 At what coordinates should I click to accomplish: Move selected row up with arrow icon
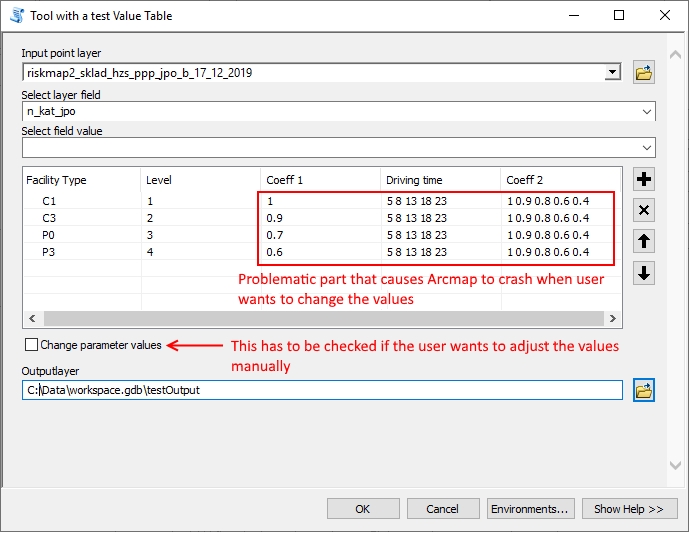pos(644,241)
